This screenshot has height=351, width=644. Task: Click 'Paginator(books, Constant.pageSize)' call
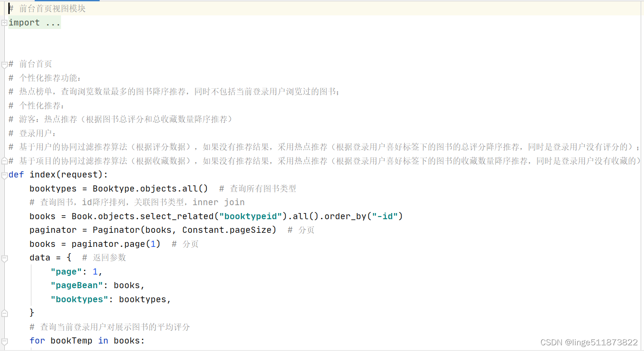coord(184,230)
